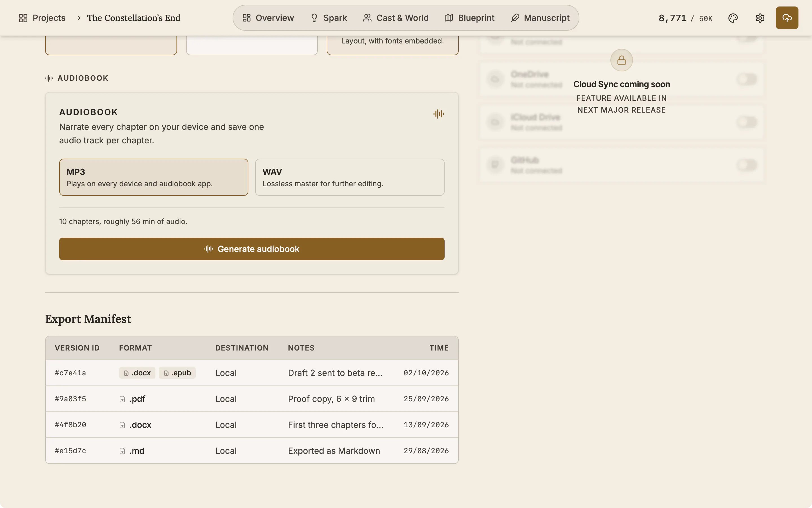The width and height of the screenshot is (812, 508).
Task: Click the .docx badge in row #c7e41a
Action: point(137,373)
